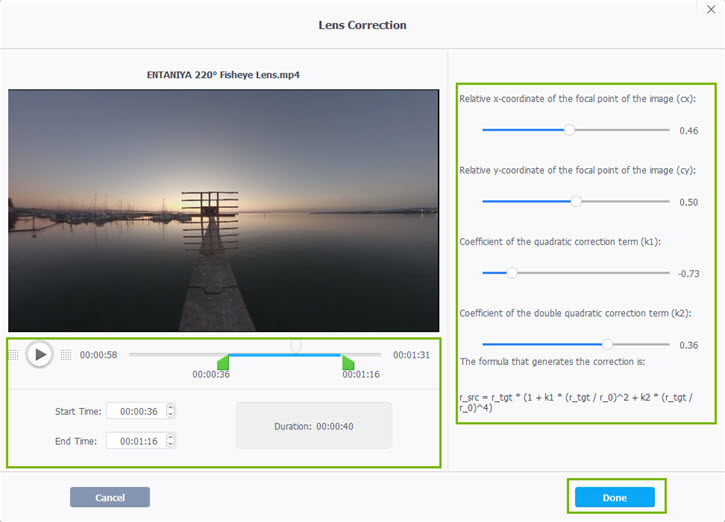Click the Duration 00:00:40 box
This screenshot has width=725, height=522.
314,426
